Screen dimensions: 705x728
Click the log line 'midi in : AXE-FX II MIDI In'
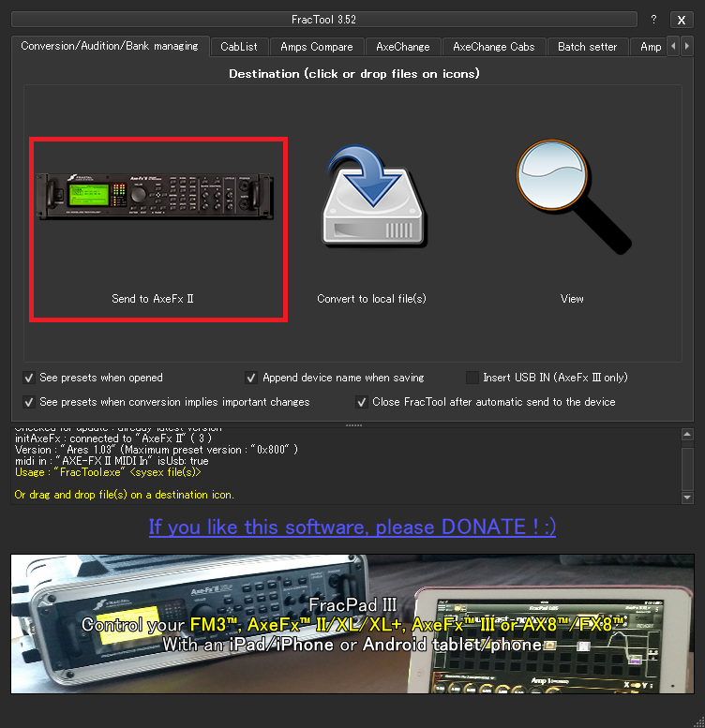point(112,461)
